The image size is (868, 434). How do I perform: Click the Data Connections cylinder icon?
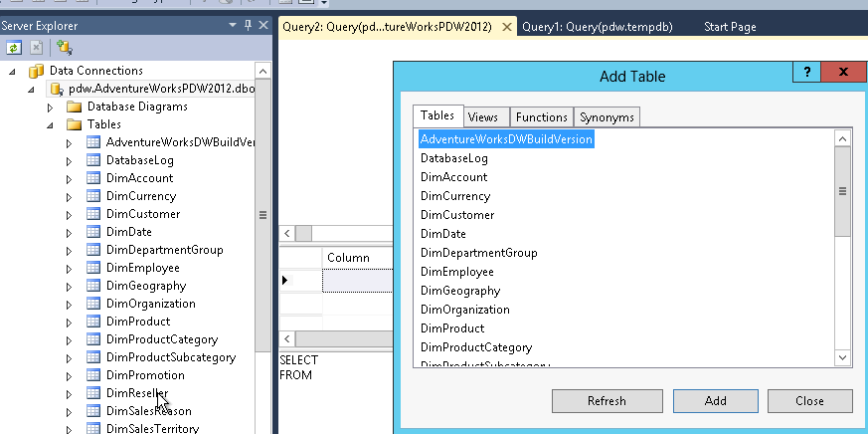[x=36, y=71]
